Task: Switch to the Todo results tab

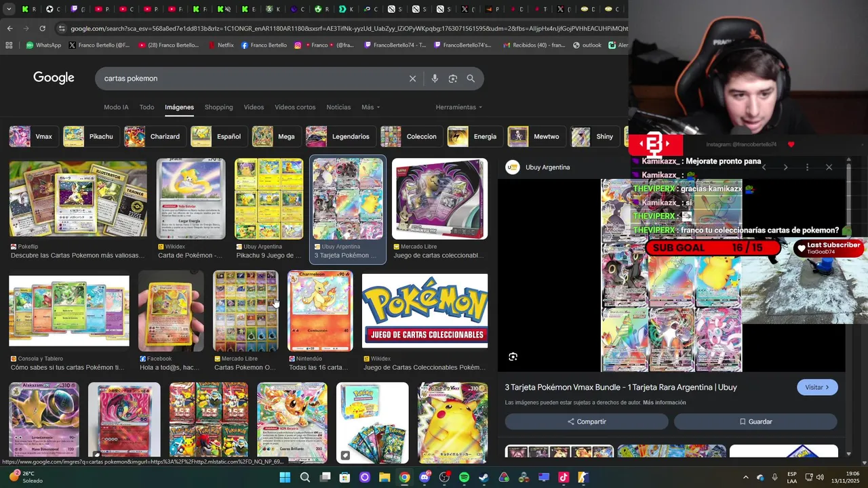Action: point(146,107)
